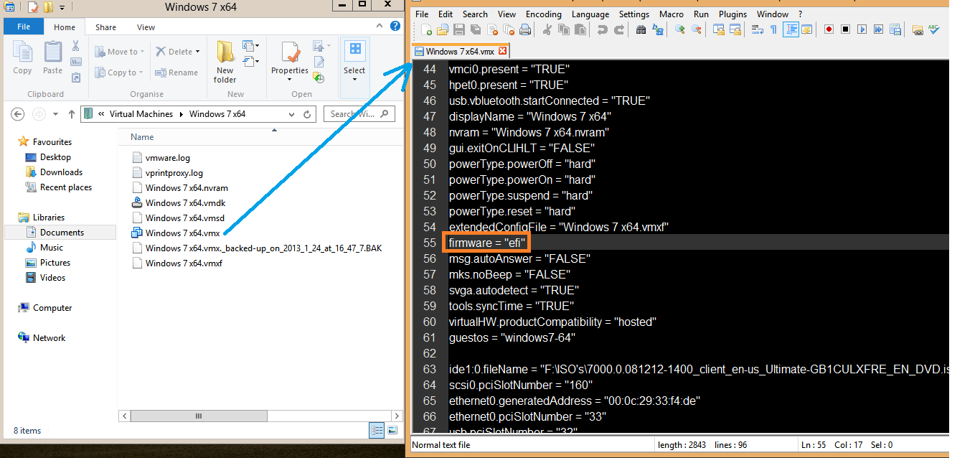This screenshot has height=458, width=980.
Task: Select the Windows 7 x64.vmdk file
Action: pos(185,203)
